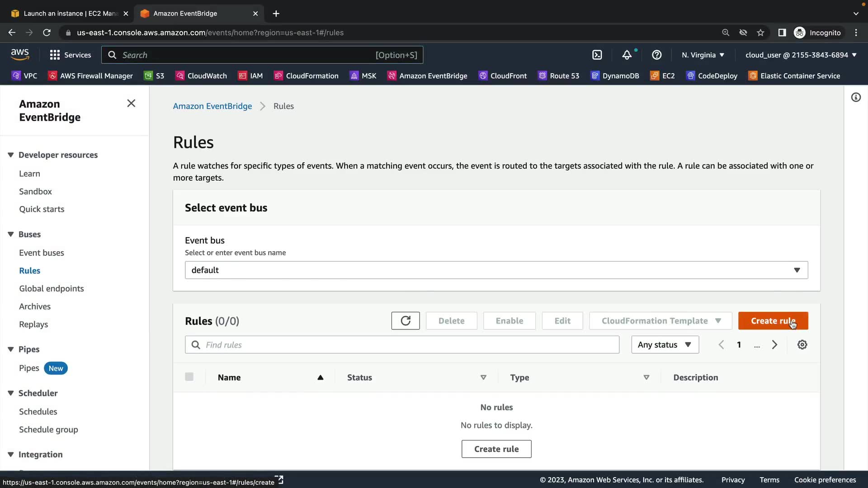Open the info panel icon

coord(856,98)
